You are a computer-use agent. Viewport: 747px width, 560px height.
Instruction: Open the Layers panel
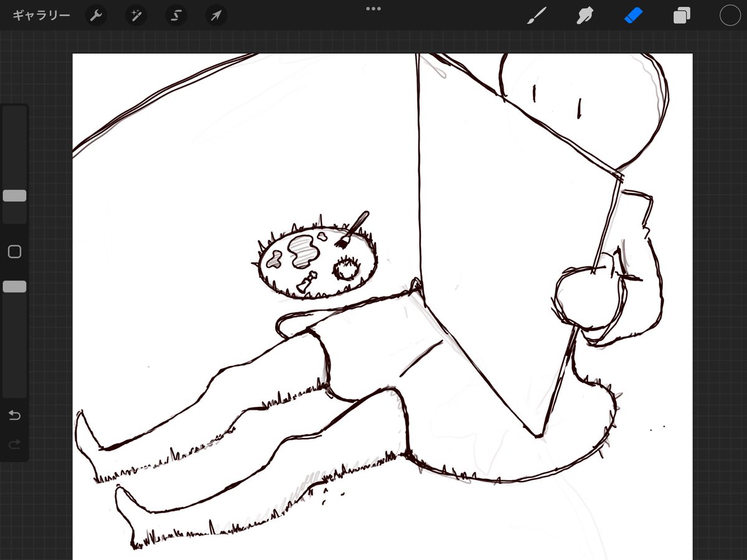(682, 16)
